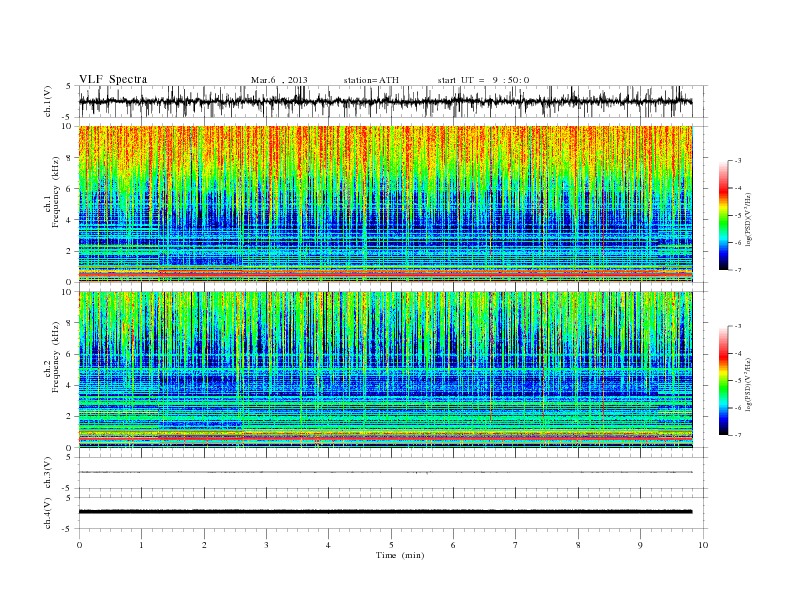Click the ch.2 spectrogram panel

pyautogui.click(x=385, y=370)
